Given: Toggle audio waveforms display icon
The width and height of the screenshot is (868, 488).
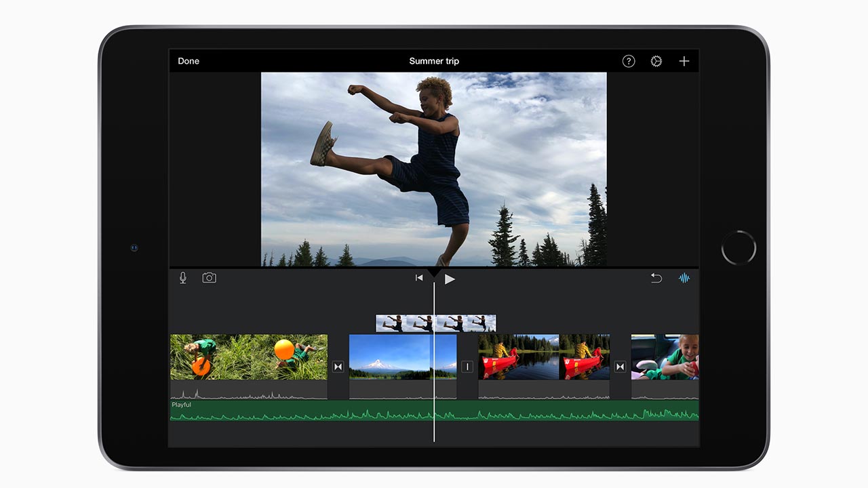Looking at the screenshot, I should [684, 278].
